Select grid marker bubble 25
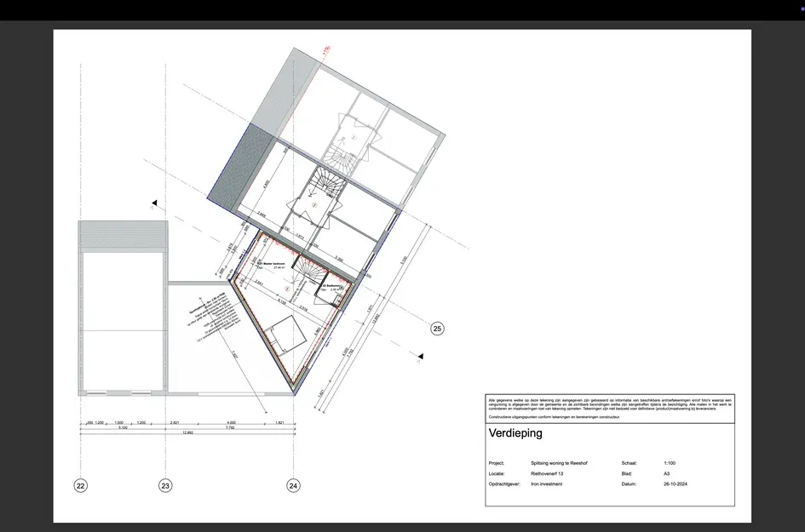Viewport: 805px width, 532px height. (437, 327)
